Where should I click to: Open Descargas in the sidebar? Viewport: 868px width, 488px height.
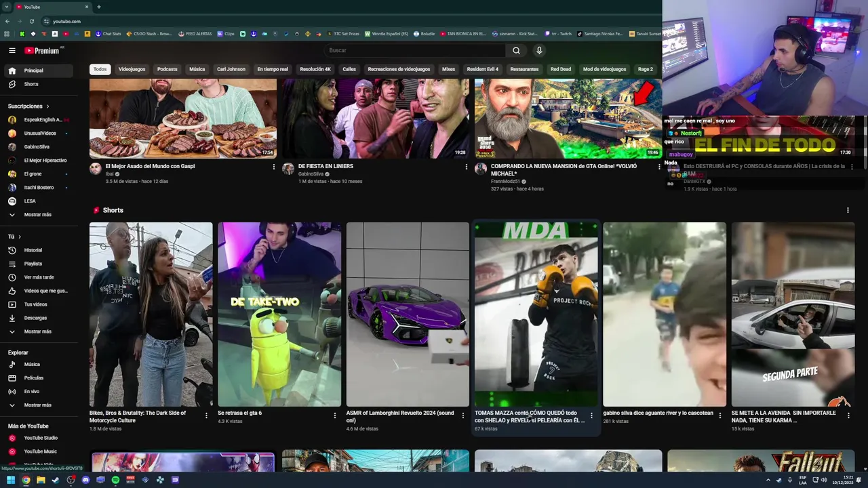click(x=39, y=318)
